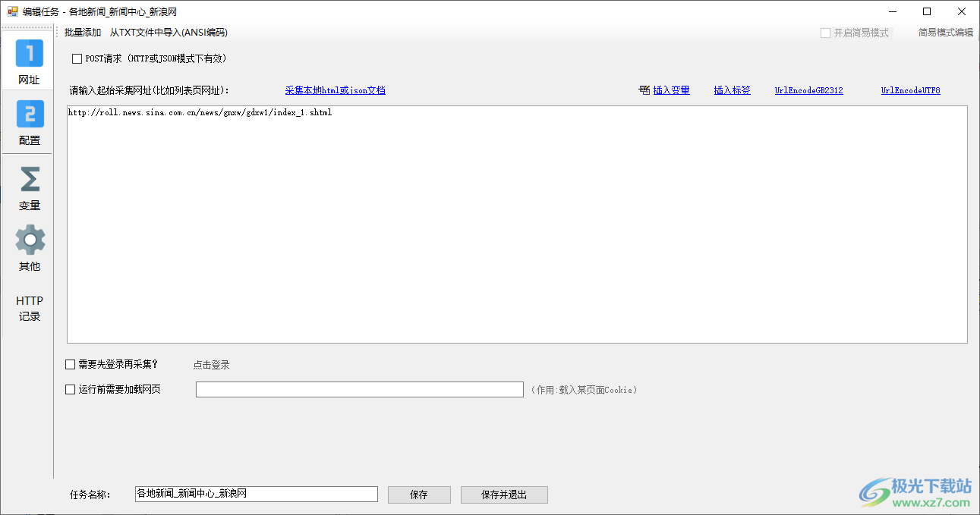980x515 pixels.
Task: Click the preload page URL input field
Action: coord(360,390)
